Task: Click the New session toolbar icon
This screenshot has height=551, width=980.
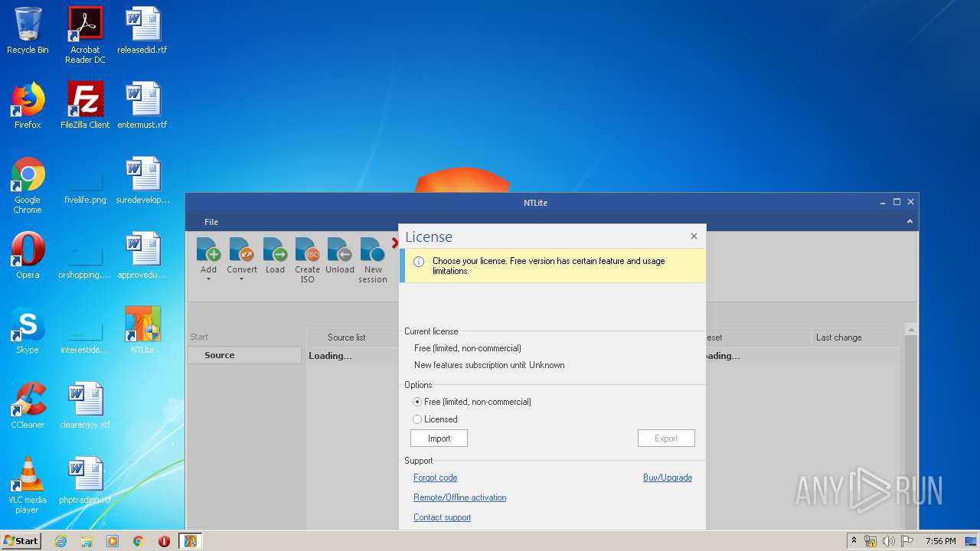Action: (x=373, y=250)
